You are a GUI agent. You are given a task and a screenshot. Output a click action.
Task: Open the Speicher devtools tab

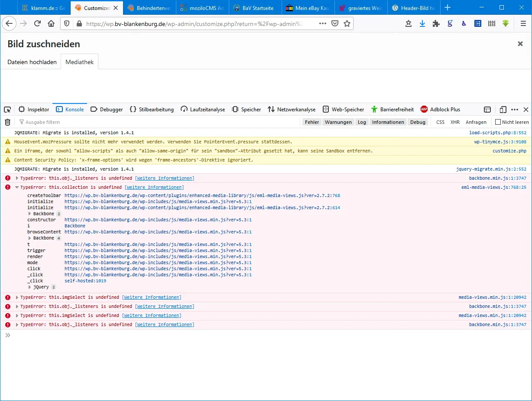[247, 110]
